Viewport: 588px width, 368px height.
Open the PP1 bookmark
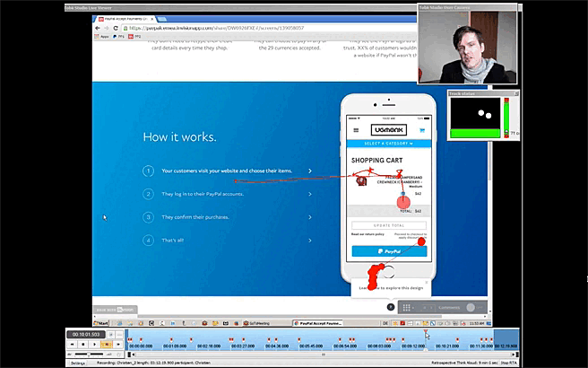click(118, 37)
